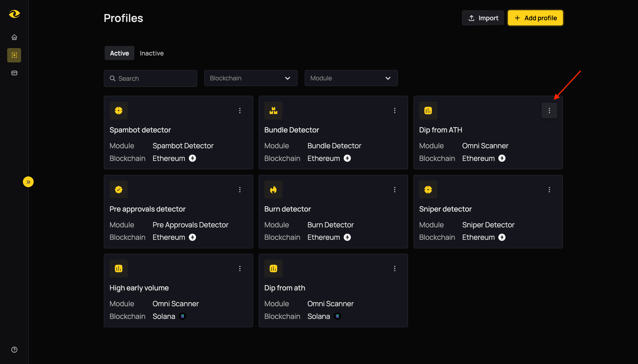The height and width of the screenshot is (364, 638).
Task: Open High early volume options menu
Action: (x=240, y=268)
